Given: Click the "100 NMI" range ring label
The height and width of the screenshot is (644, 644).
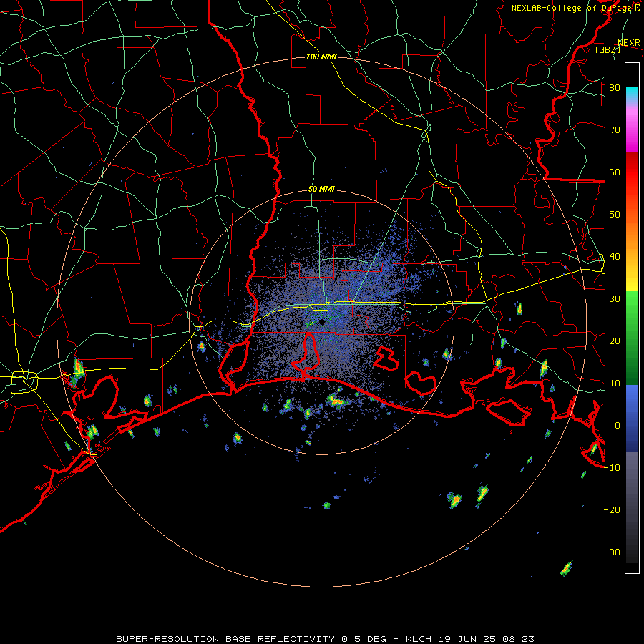Looking at the screenshot, I should point(321,57).
